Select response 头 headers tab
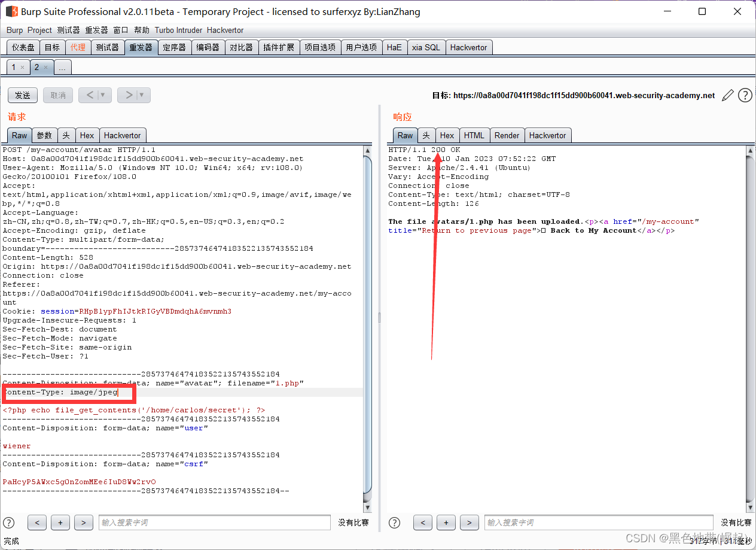 426,135
